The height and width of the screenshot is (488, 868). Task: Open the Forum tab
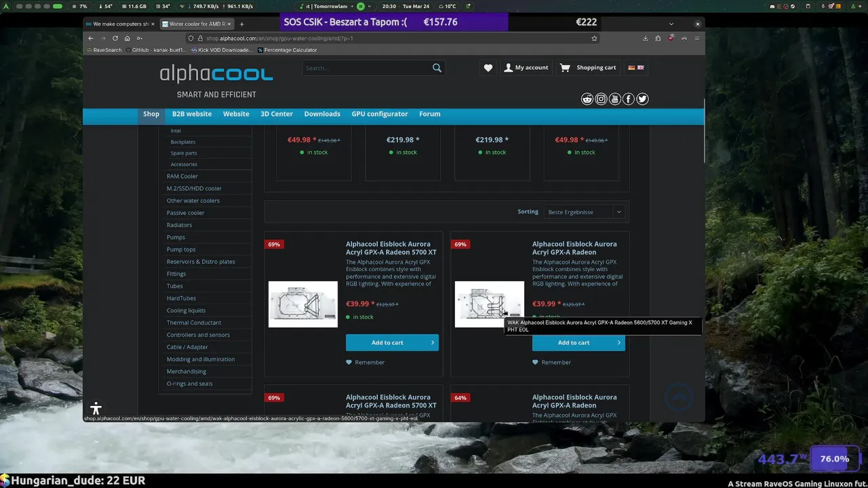point(430,114)
